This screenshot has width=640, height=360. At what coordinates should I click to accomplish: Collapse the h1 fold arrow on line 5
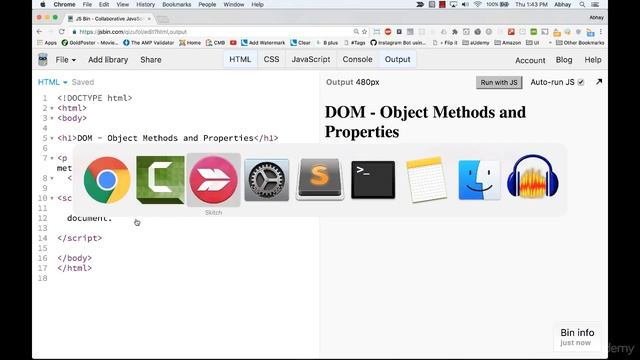pos(52,138)
